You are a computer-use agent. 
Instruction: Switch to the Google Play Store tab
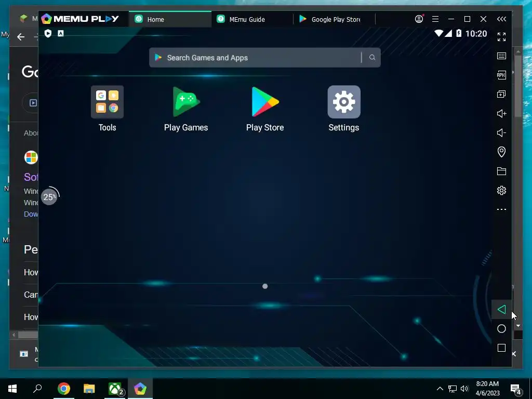coord(335,19)
